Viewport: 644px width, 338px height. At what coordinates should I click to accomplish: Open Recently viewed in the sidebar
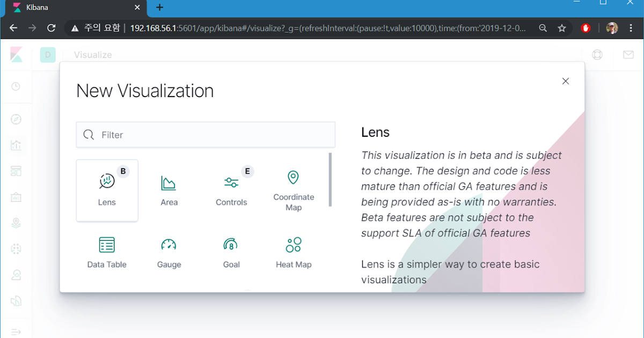click(x=16, y=86)
